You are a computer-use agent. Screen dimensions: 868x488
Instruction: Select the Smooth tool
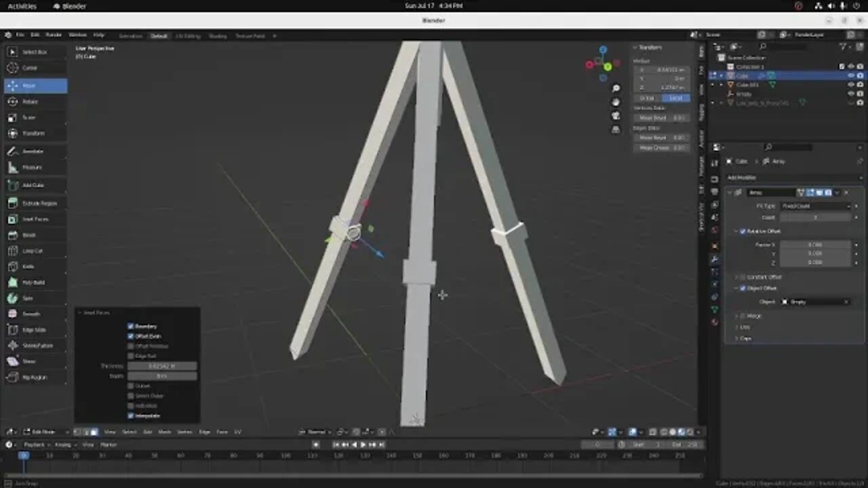click(35, 314)
